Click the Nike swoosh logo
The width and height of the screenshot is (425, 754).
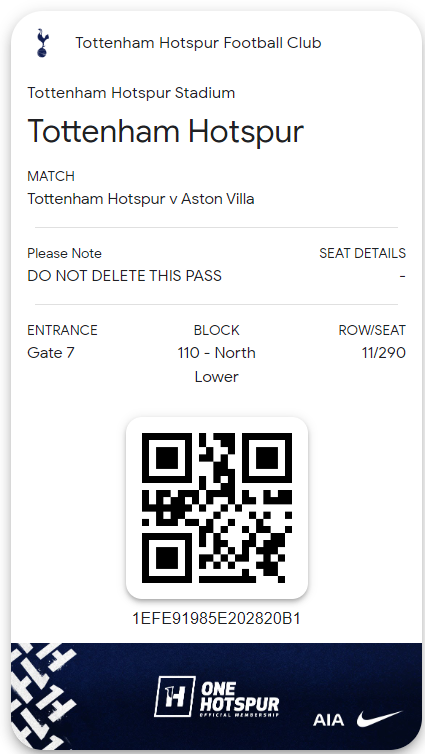(379, 718)
